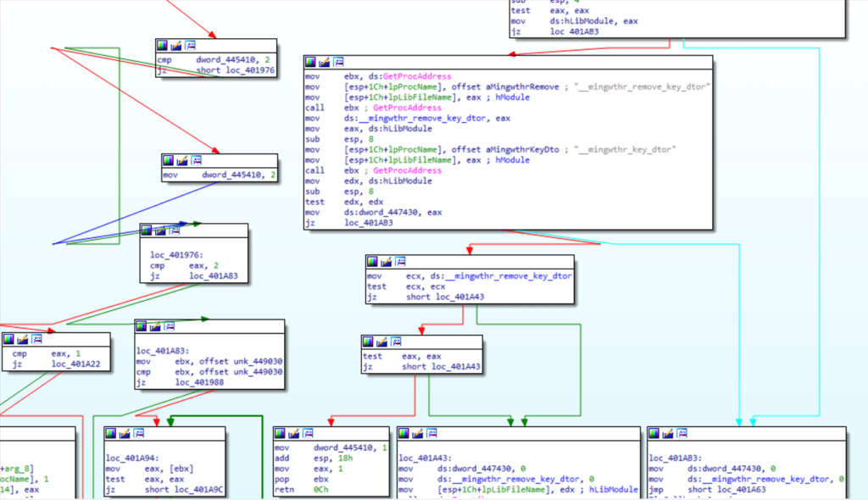Click third header icon on 'cmp eax, 1' node
Image resolution: width=868 pixels, height=500 pixels.
pyautogui.click(x=36, y=339)
